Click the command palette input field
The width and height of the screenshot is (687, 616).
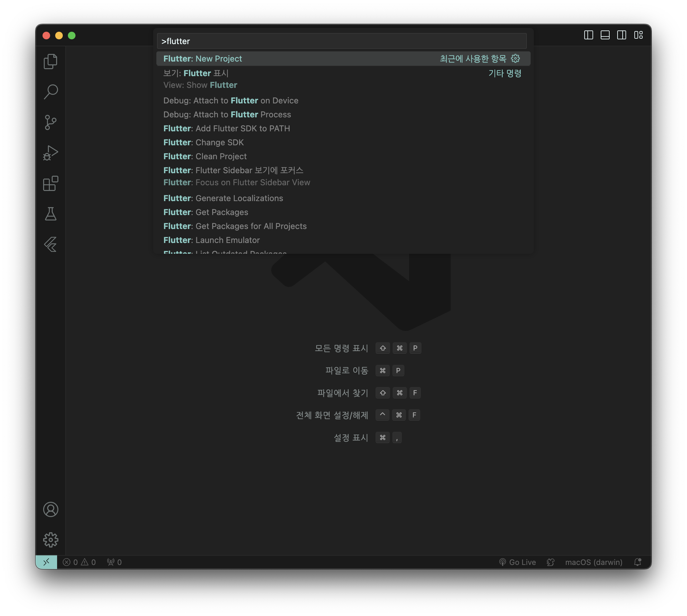point(342,41)
